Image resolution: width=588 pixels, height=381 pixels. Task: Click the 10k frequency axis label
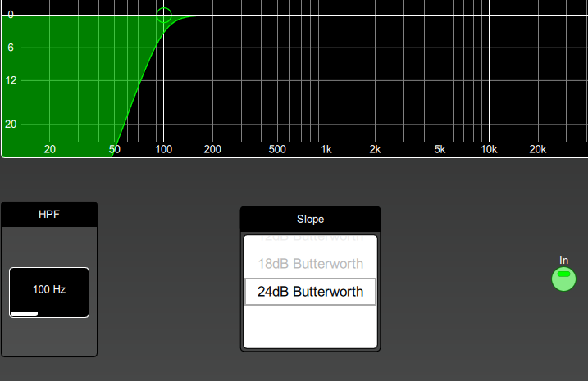click(489, 149)
